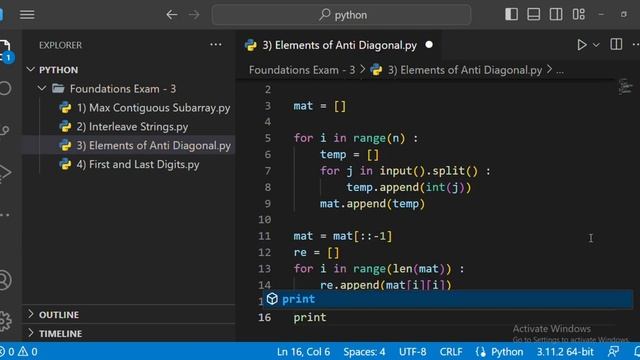
Task: Click line 5 for loop code
Action: (x=356, y=138)
